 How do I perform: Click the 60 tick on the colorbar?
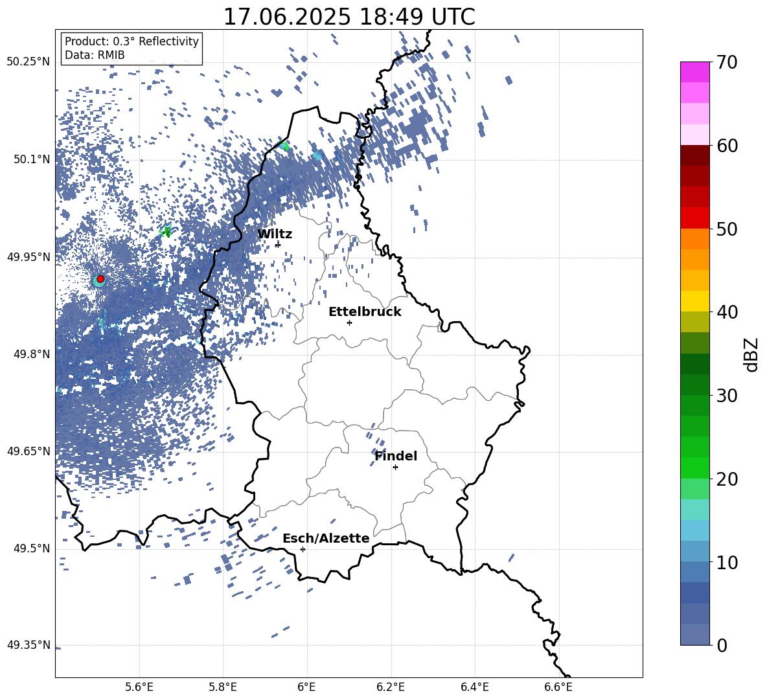(727, 146)
